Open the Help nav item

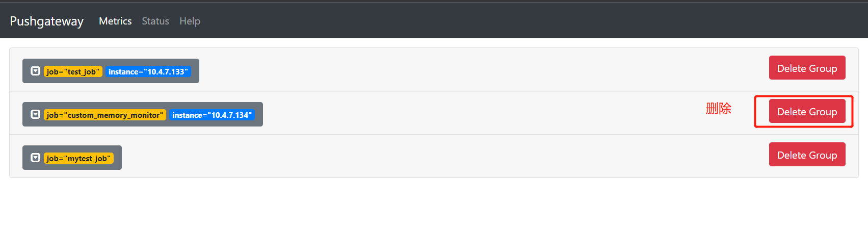[190, 21]
